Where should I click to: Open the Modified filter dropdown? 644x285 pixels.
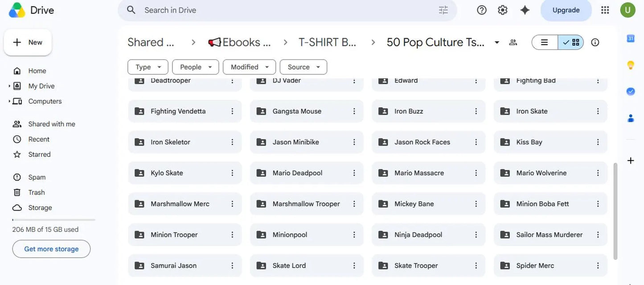250,67
